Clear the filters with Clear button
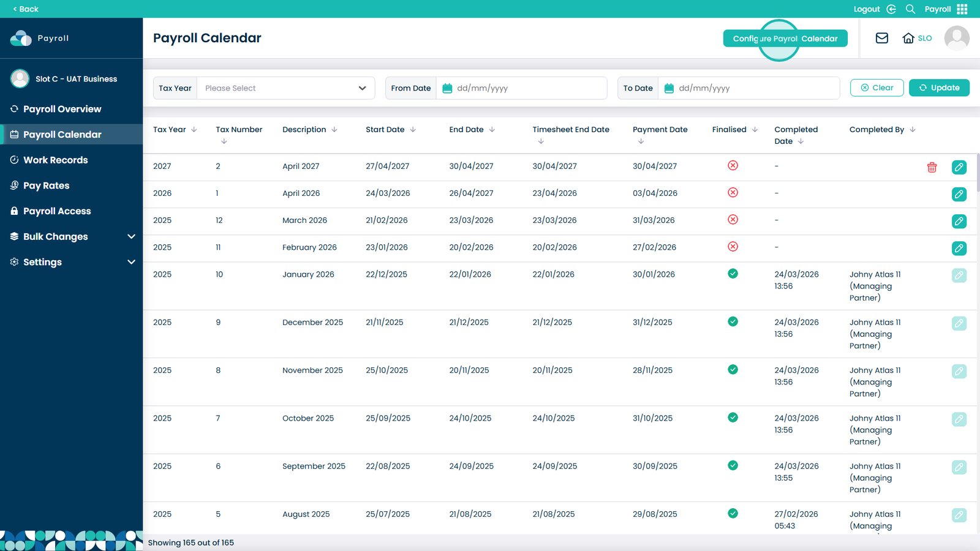 tap(876, 88)
